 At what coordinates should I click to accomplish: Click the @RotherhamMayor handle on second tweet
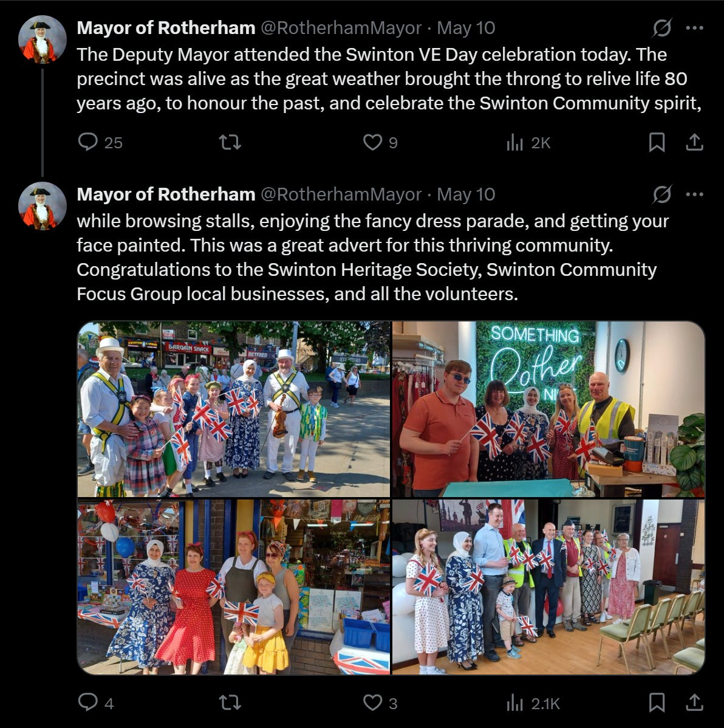click(341, 194)
